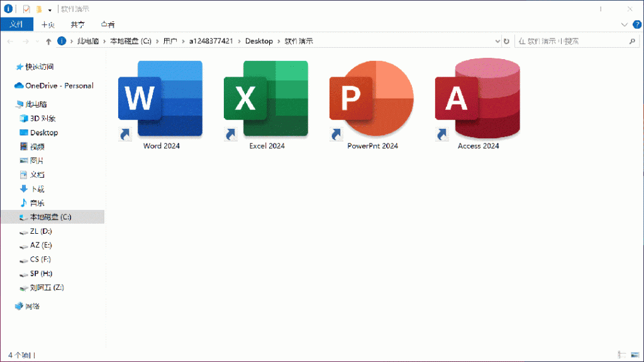Click the Users breadcrumb segment

pos(170,41)
